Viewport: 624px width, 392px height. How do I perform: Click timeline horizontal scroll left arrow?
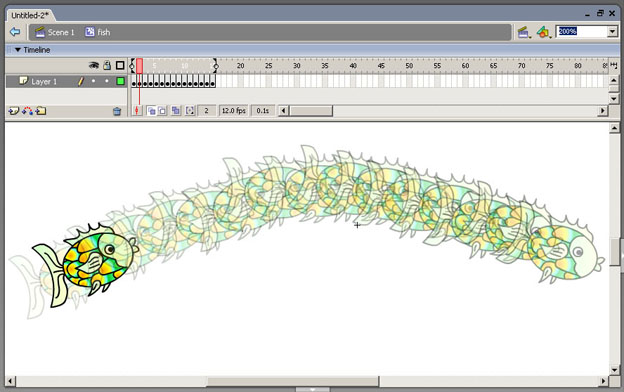pyautogui.click(x=283, y=111)
